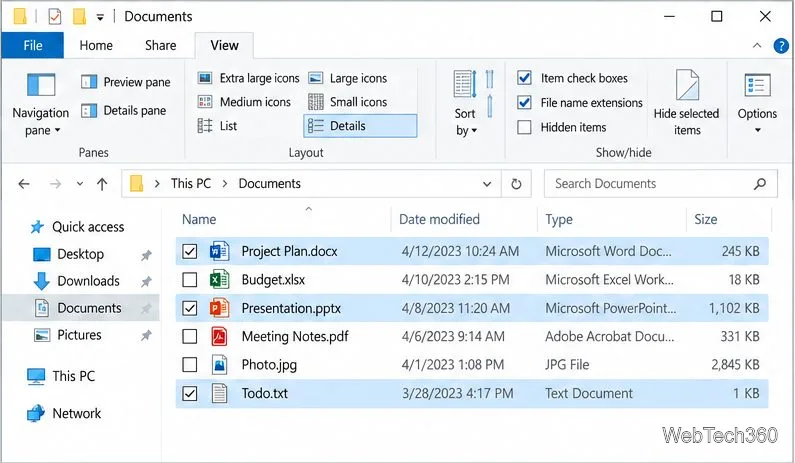Sort files by Size column
Image resolution: width=795 pixels, height=463 pixels.
tap(705, 219)
